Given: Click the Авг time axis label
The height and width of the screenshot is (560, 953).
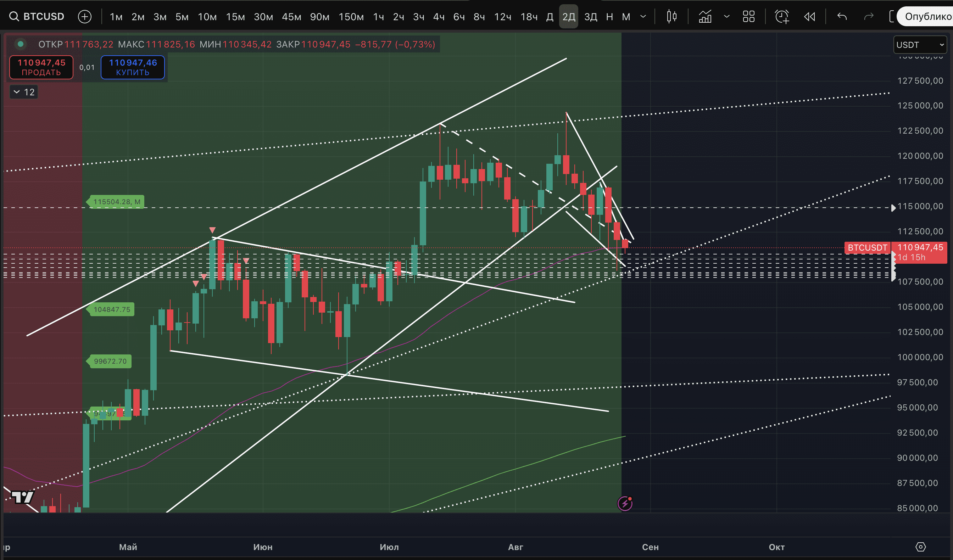Looking at the screenshot, I should (515, 547).
